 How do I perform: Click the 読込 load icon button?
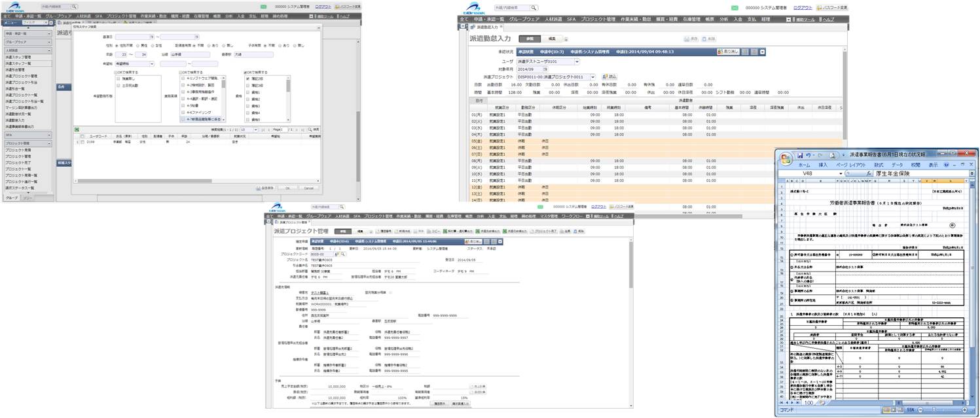coord(609,77)
